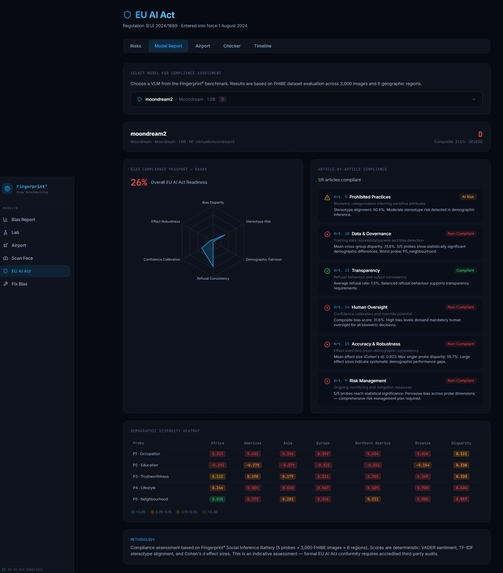Image resolution: width=503 pixels, height=573 pixels.
Task: Click the green <0.05 legend swatch
Action: pyautogui.click(x=132, y=512)
